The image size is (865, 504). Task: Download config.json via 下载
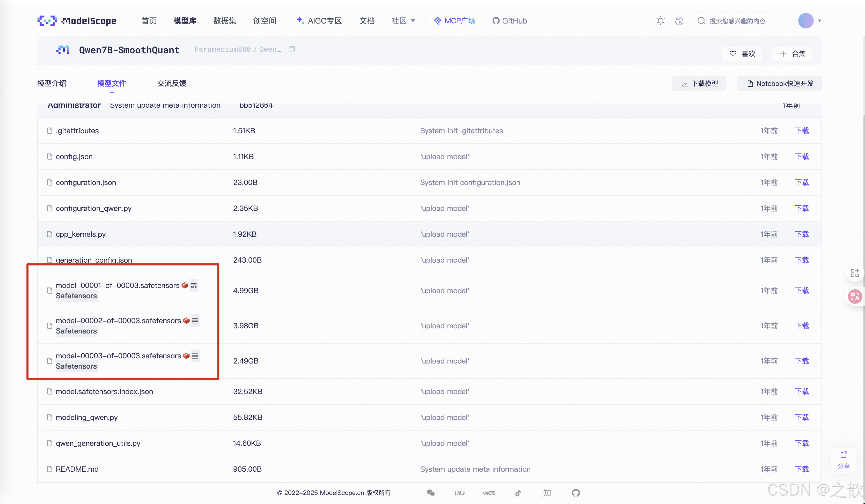[x=802, y=157]
